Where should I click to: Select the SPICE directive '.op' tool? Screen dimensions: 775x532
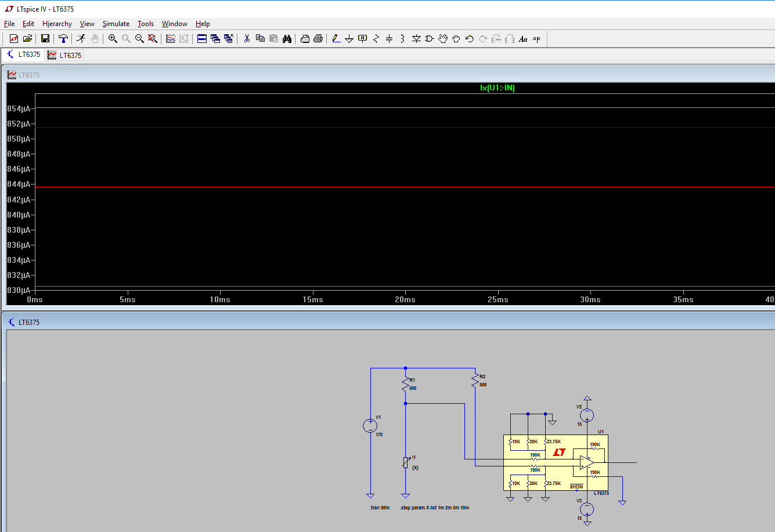pos(536,39)
